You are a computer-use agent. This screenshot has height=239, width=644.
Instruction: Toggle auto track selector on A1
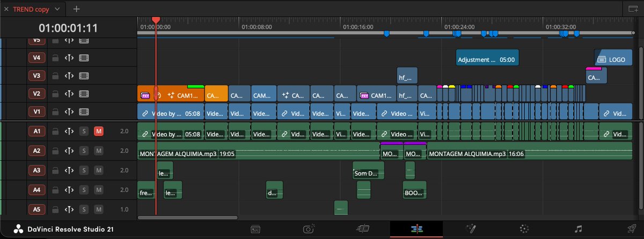tap(69, 131)
